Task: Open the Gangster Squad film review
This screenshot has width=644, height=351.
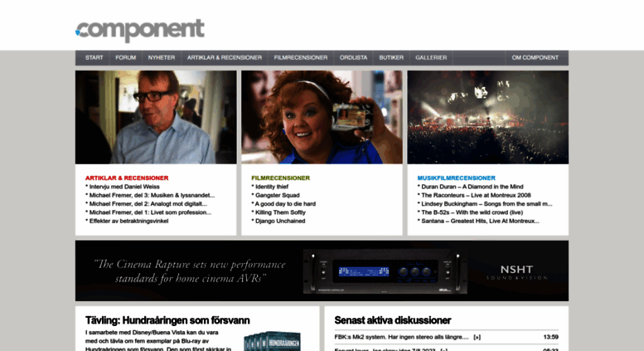Action: tap(277, 195)
